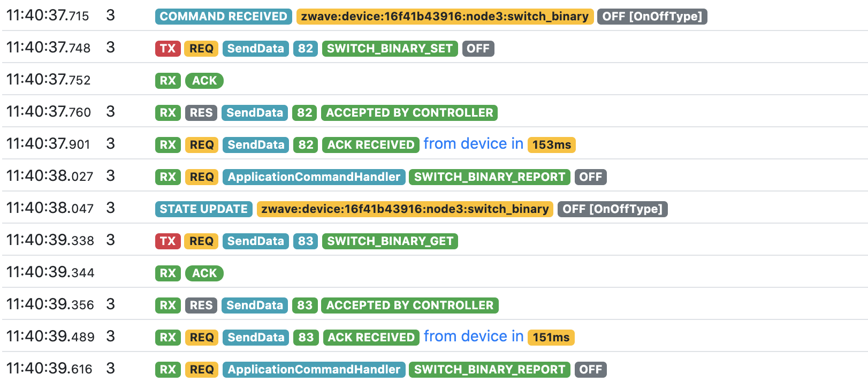Image resolution: width=868 pixels, height=382 pixels.
Task: Click the gray RES badge in callback 83 row
Action: tap(201, 305)
